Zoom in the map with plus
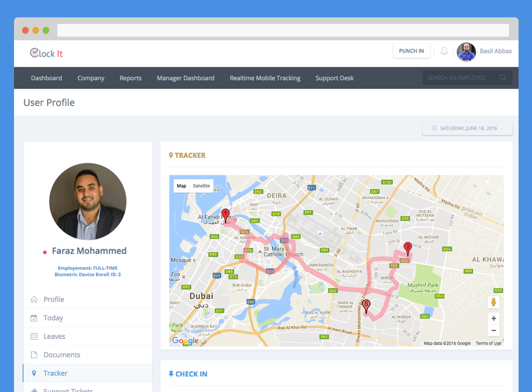This screenshot has height=392, width=532. tap(494, 318)
